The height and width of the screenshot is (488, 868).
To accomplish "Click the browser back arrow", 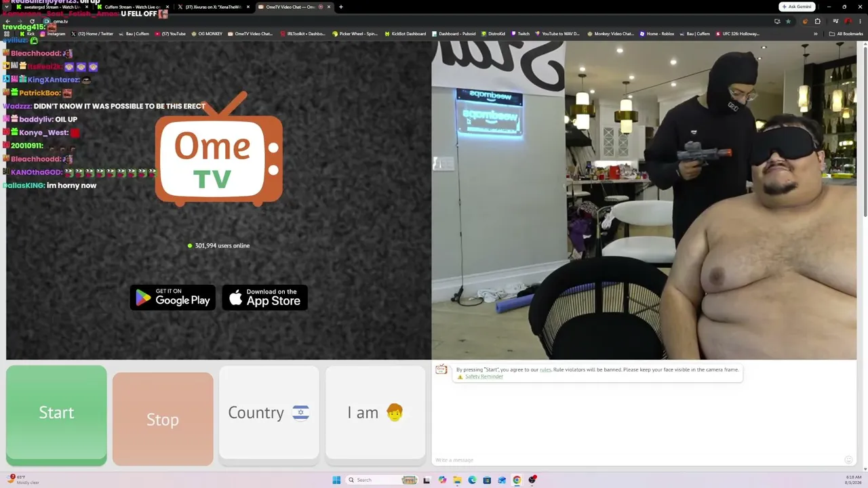I will pyautogui.click(x=7, y=21).
